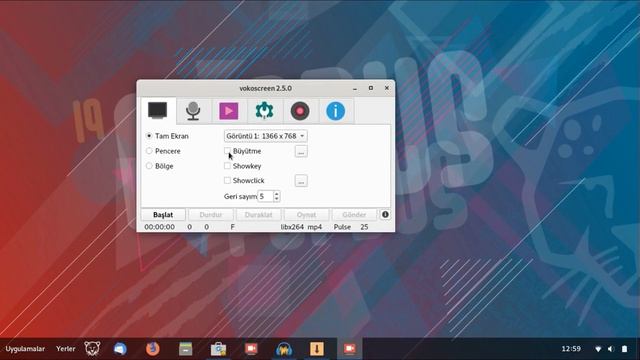Increase Geri sayım with the up arrow
Image resolution: width=640 pixels, height=360 pixels.
click(276, 193)
